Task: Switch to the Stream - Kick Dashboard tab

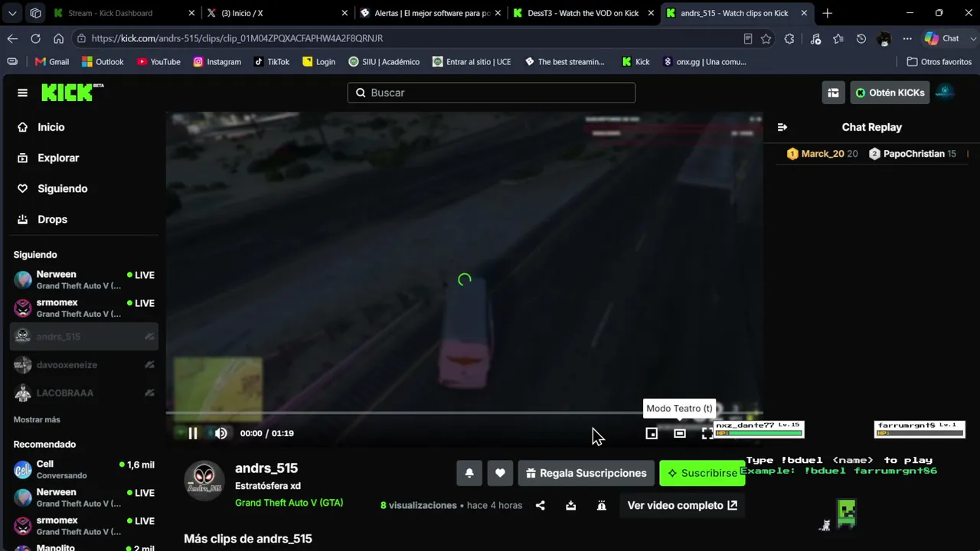Action: (122, 13)
